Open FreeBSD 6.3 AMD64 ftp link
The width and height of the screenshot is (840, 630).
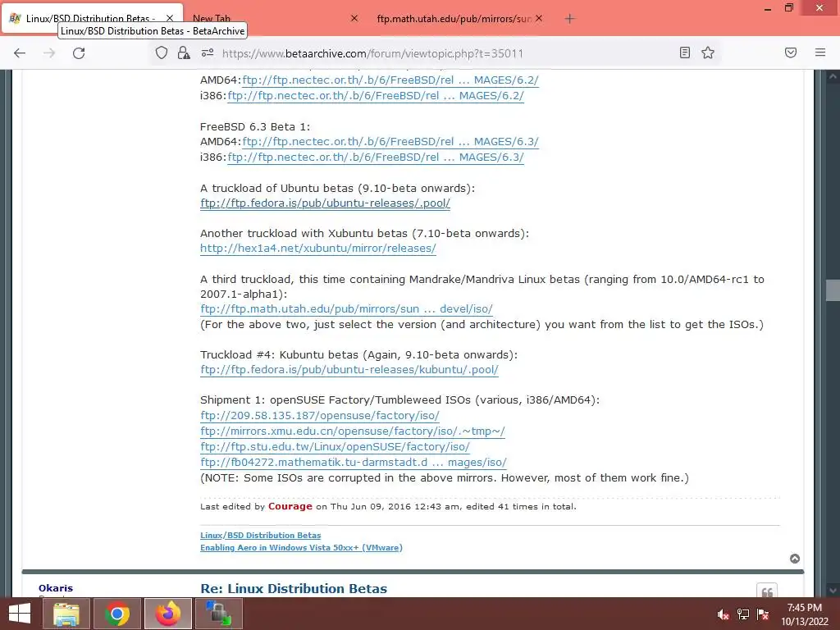[390, 141]
